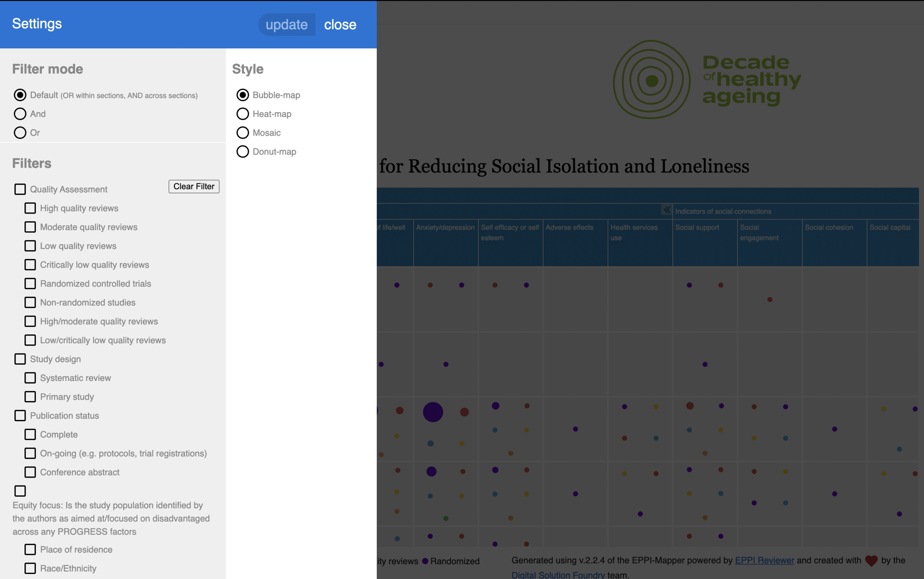This screenshot has height=579, width=924.
Task: Check the Publication status filter
Action: pyautogui.click(x=20, y=416)
